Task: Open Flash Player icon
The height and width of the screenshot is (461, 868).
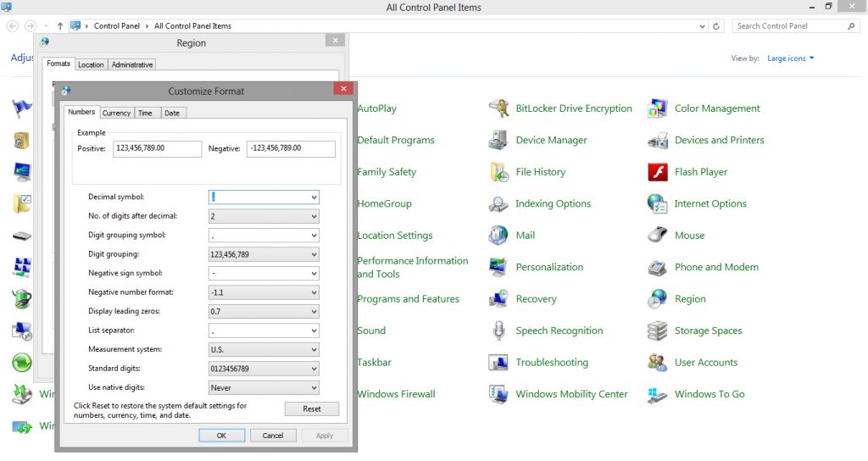Action: click(658, 172)
